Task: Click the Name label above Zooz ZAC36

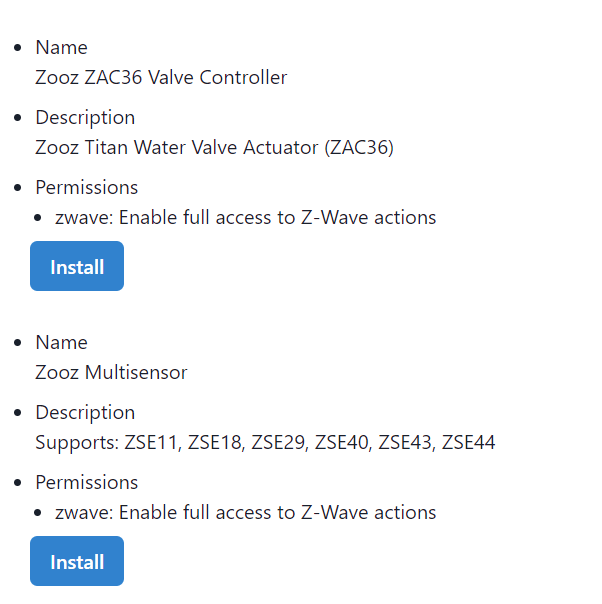Action: pos(61,47)
